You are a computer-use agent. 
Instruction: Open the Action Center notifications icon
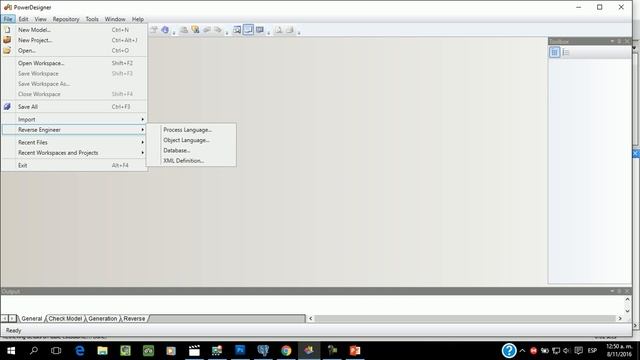pos(578,351)
